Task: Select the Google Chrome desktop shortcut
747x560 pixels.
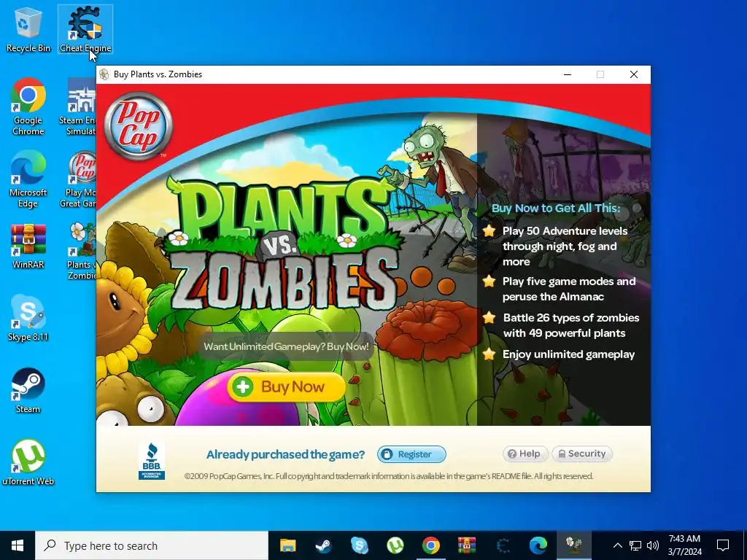Action: point(28,106)
